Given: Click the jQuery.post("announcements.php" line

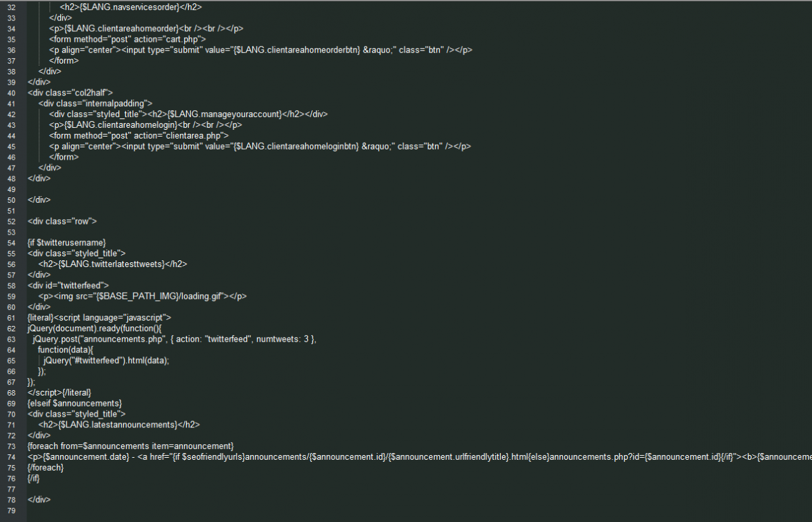Looking at the screenshot, I should click(174, 339).
